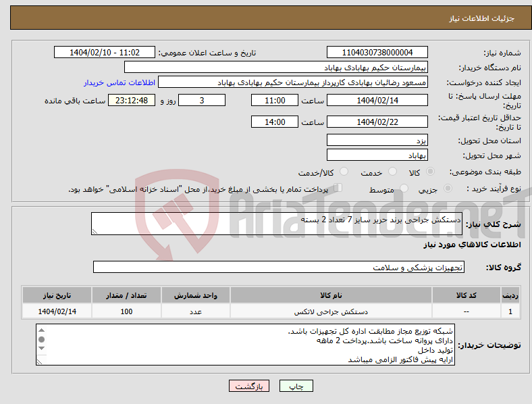
Task: Select the جزیی purchase type radio
Action: 448,188
